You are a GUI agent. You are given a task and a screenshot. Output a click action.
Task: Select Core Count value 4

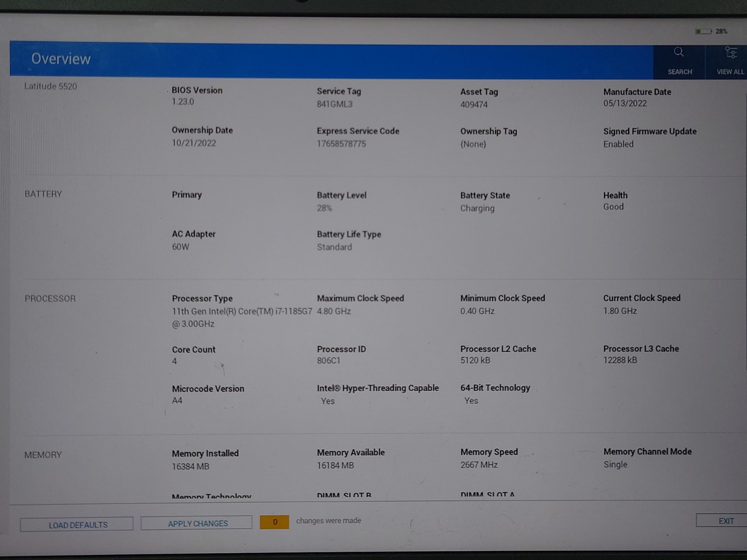point(175,361)
